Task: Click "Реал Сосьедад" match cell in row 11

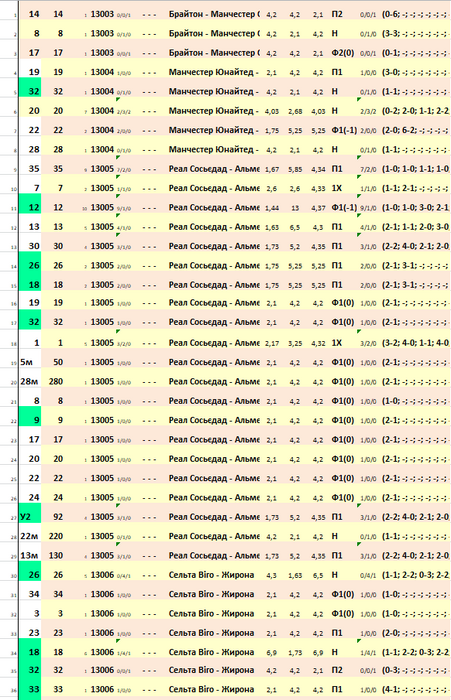Action: pos(214,208)
